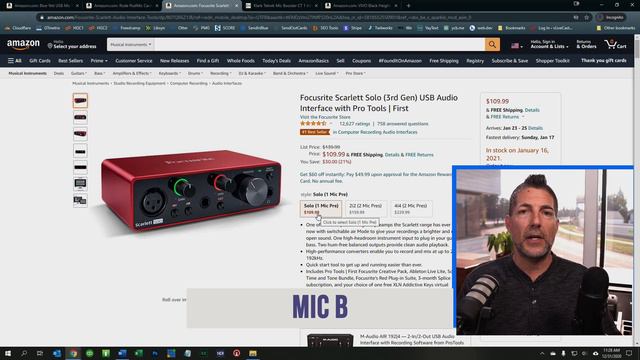Open Returns & Orders

(x=586, y=44)
